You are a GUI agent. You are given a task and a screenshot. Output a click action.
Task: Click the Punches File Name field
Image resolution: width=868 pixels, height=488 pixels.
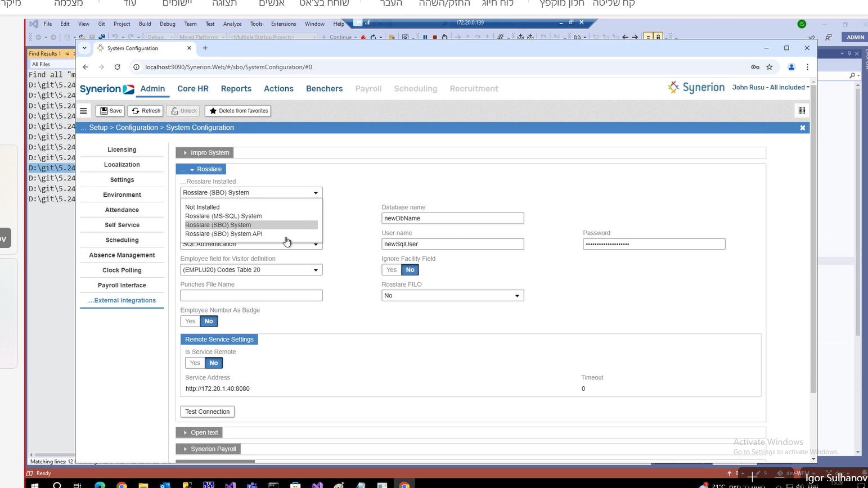[x=251, y=296]
